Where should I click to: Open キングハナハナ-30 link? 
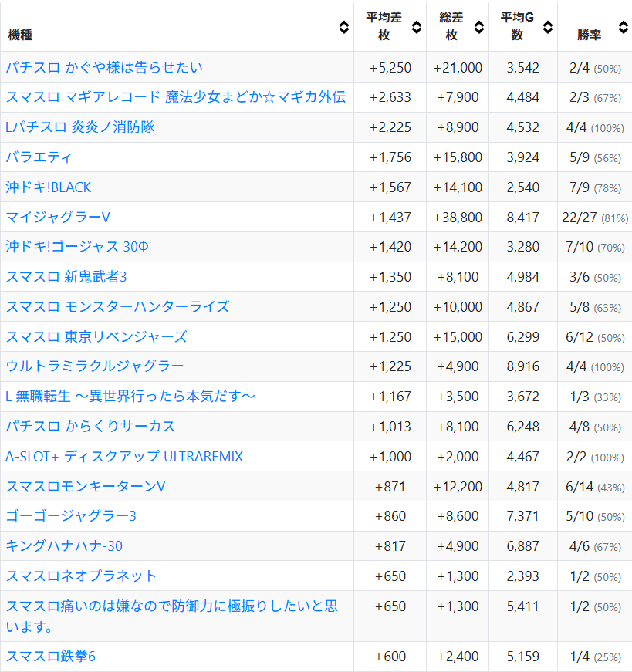[64, 546]
